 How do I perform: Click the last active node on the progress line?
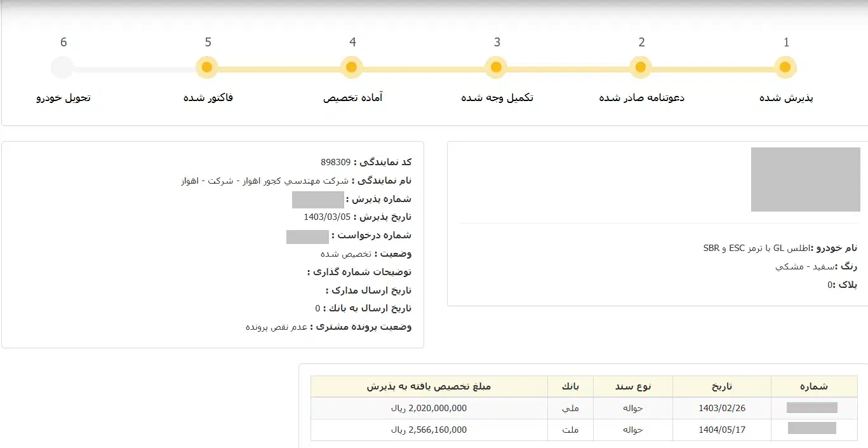tap(207, 67)
